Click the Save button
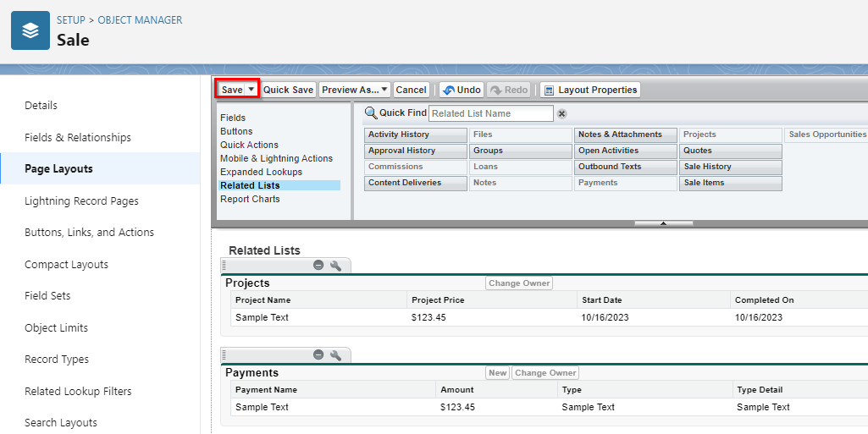Viewport: 868px width, 434px height. coord(232,90)
